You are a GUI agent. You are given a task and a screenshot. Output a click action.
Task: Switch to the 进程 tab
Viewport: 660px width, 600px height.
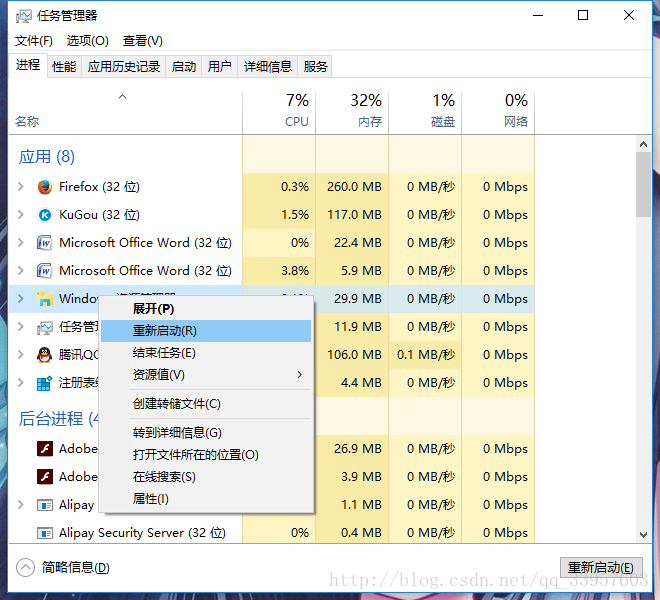(28, 65)
